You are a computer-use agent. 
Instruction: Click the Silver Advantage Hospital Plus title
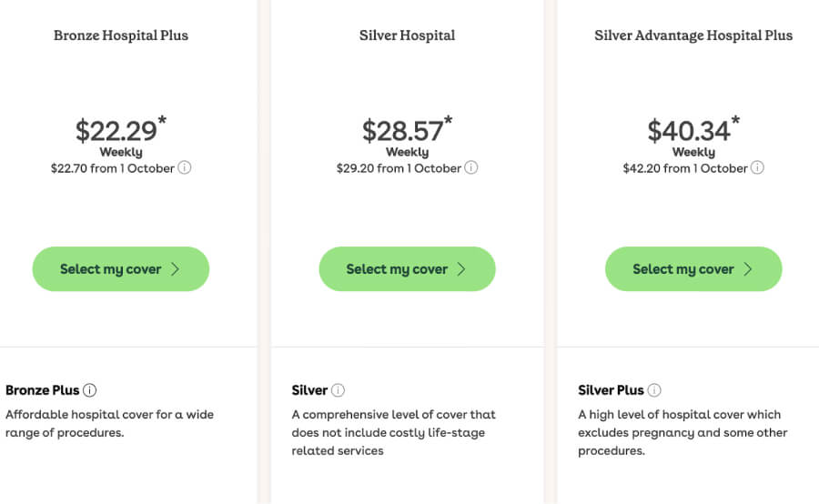click(x=693, y=35)
